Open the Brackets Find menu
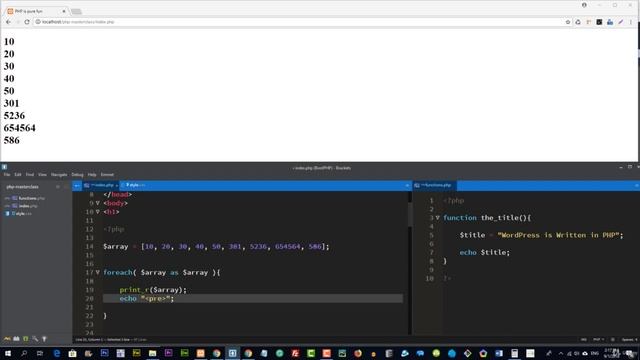 pos(30,175)
